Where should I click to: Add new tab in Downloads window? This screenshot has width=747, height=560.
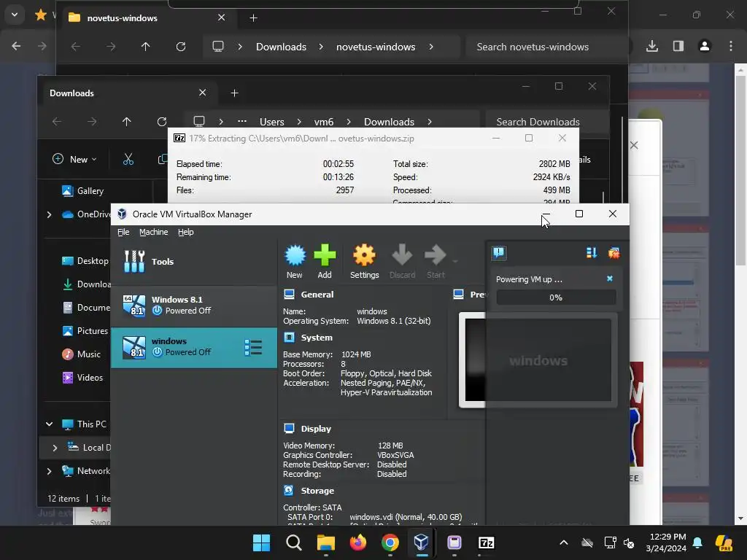tap(234, 93)
